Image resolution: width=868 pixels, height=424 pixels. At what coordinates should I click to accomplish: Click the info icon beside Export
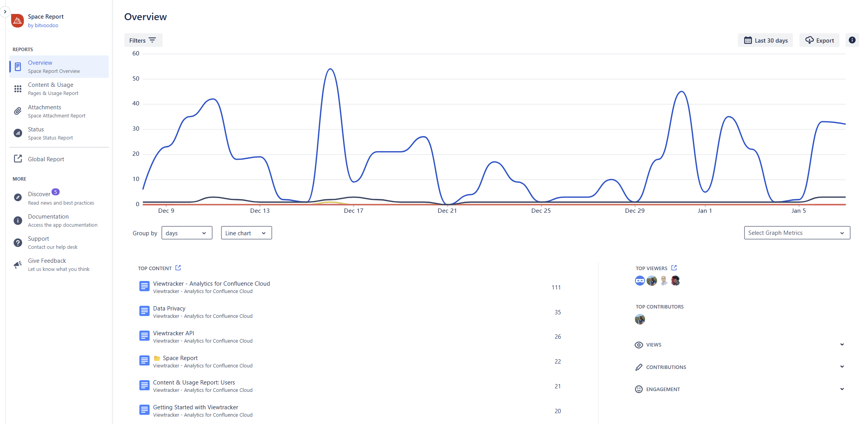coord(852,40)
